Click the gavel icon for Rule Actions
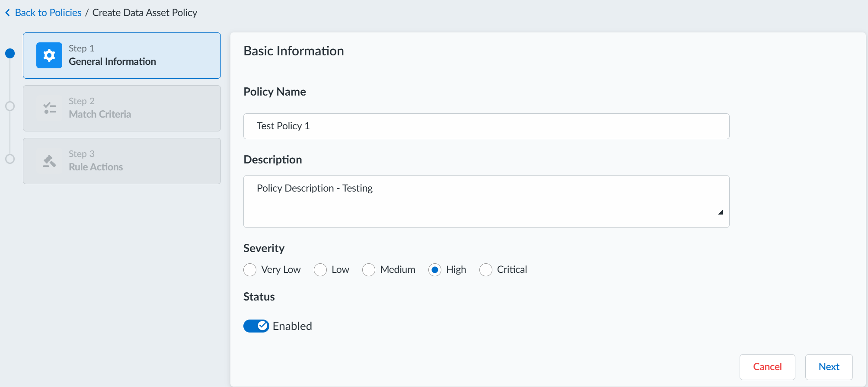 tap(49, 161)
